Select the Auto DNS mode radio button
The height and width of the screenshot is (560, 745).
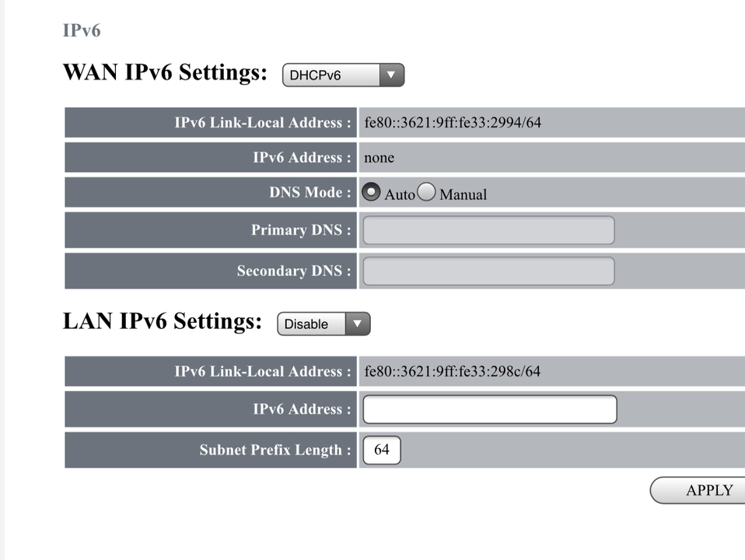coord(371,192)
